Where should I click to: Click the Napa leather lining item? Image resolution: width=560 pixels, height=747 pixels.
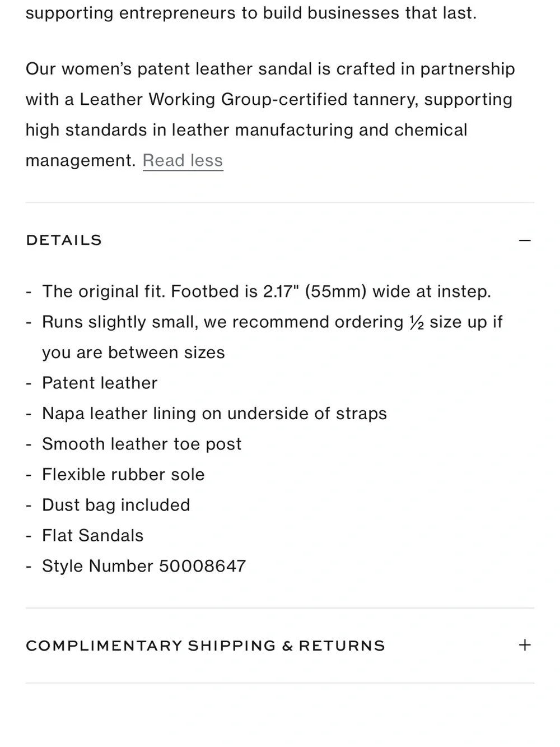pyautogui.click(x=214, y=414)
